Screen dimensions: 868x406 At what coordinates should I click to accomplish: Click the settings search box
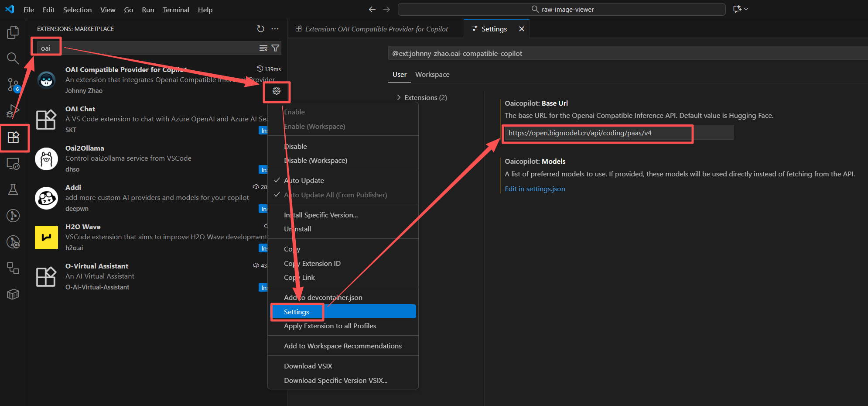[x=628, y=53]
